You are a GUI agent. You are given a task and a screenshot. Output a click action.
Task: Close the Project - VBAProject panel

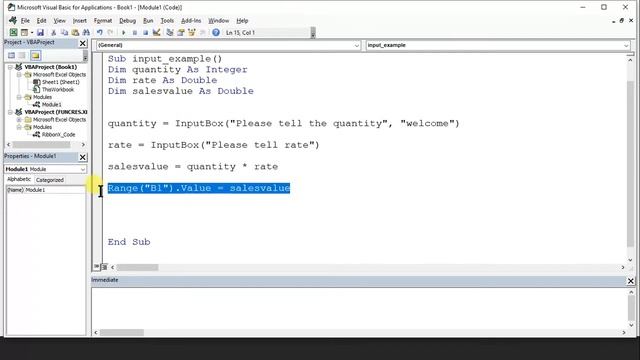(83, 43)
